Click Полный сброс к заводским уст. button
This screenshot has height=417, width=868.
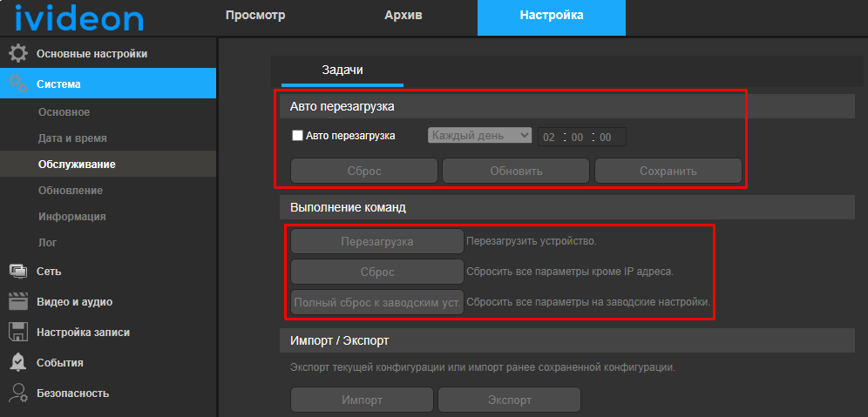point(377,302)
